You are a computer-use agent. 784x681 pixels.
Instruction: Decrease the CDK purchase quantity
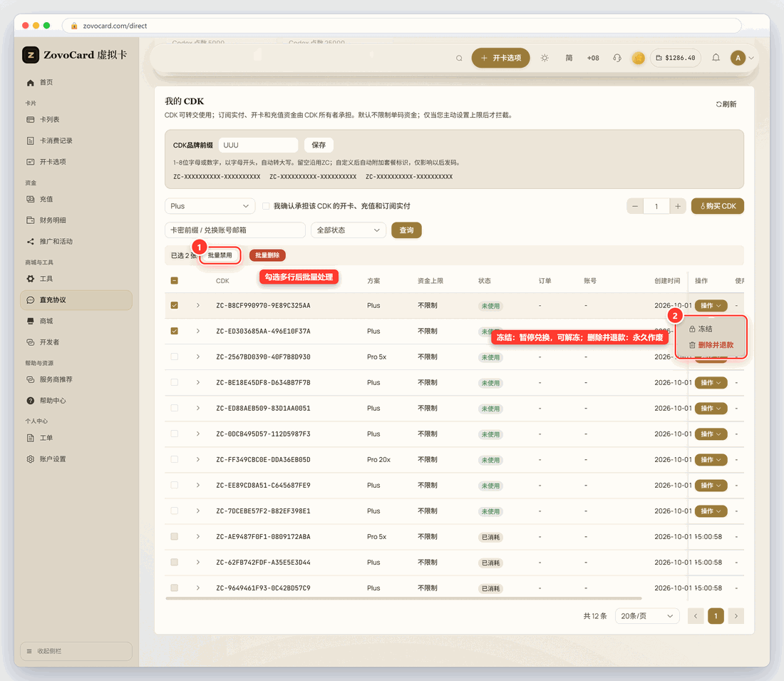[635, 206]
